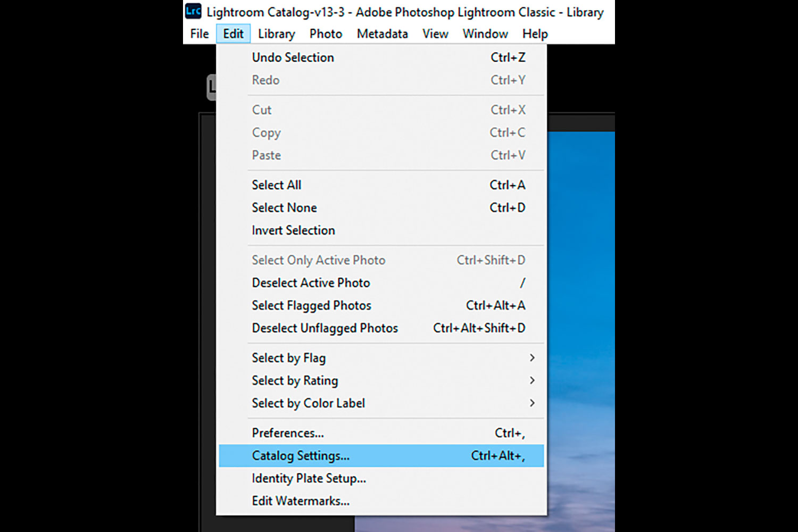Open Catalog Settings
The height and width of the screenshot is (532, 798).
point(301,456)
